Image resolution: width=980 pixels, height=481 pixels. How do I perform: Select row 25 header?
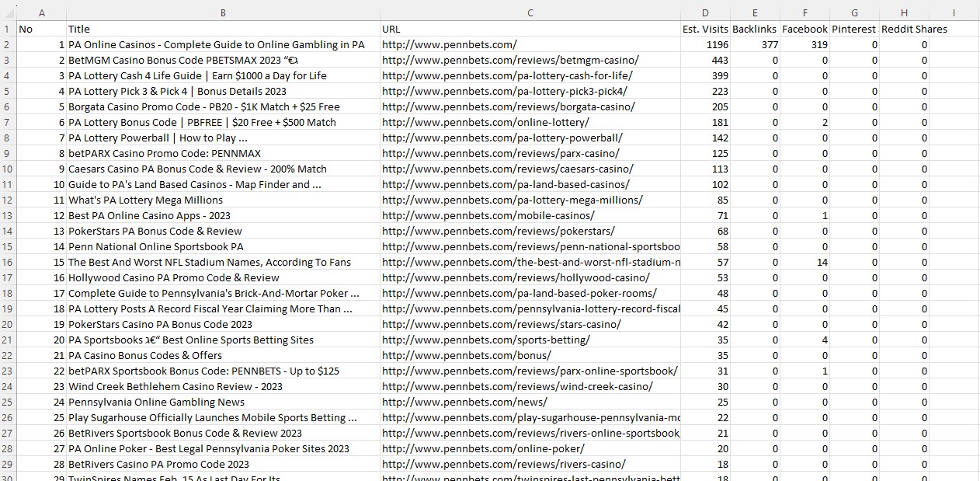pyautogui.click(x=9, y=402)
